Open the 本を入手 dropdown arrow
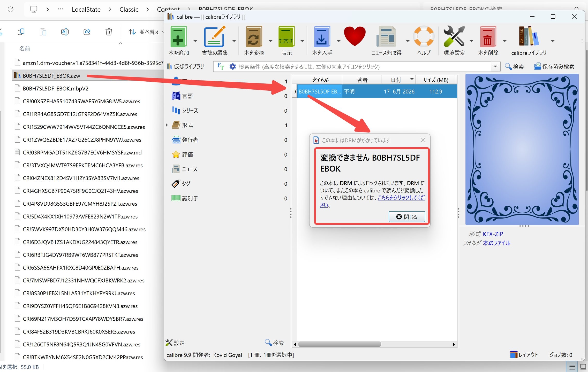Viewport: 588px width, 372px height. (338, 41)
